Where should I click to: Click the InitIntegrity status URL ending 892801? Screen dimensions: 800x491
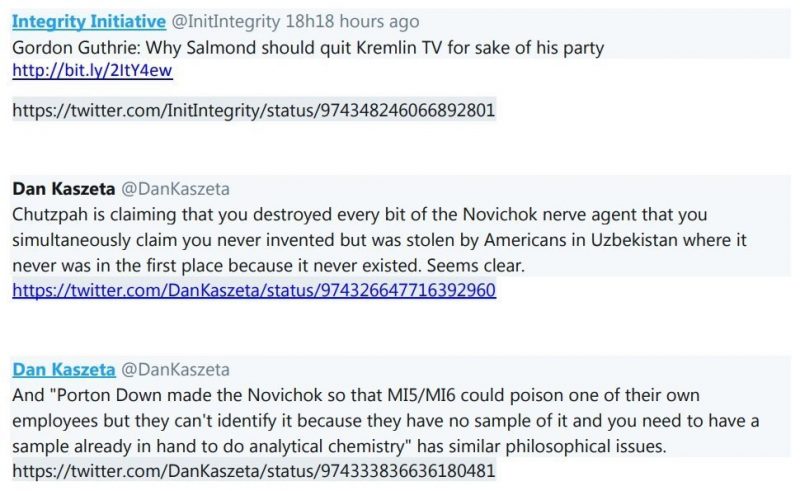253,109
